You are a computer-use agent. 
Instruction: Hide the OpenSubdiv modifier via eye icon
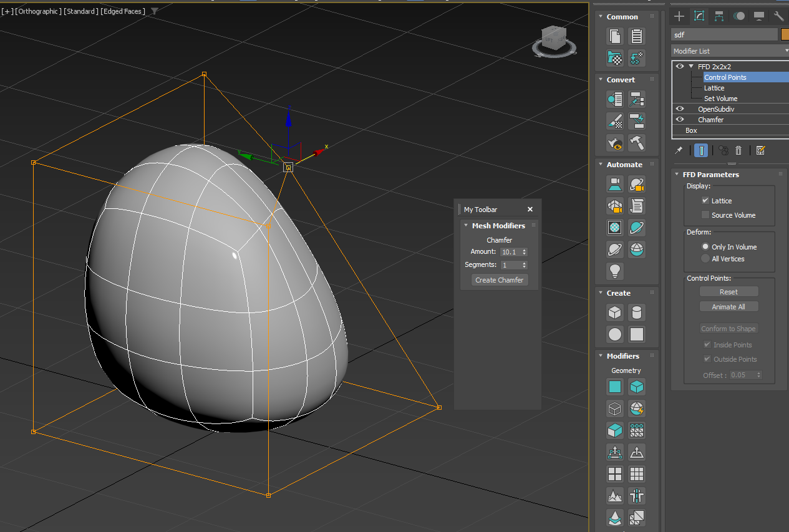point(680,109)
